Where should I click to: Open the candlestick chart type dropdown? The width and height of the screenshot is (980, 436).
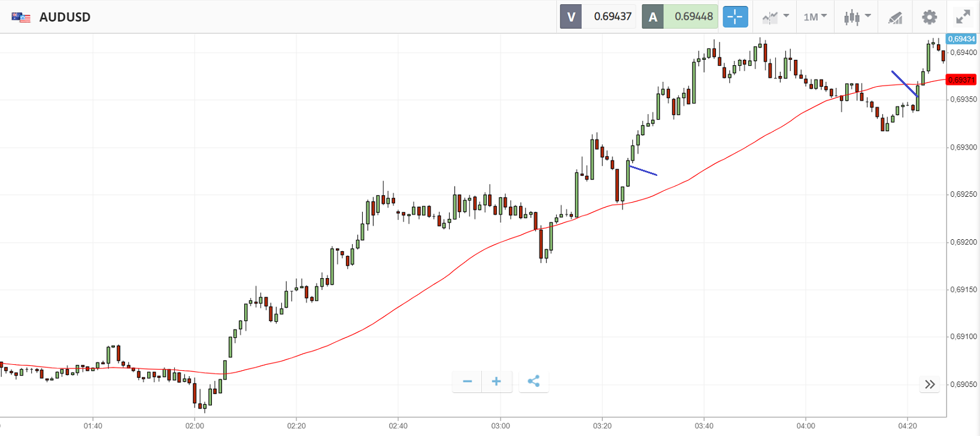pyautogui.click(x=857, y=17)
